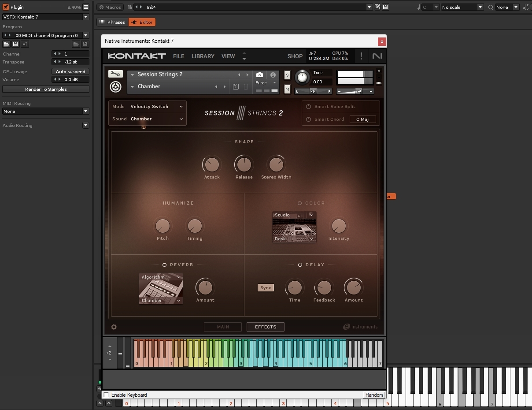The height and width of the screenshot is (410, 532).
Task: Load program folder icon under Program
Action: coord(6,44)
